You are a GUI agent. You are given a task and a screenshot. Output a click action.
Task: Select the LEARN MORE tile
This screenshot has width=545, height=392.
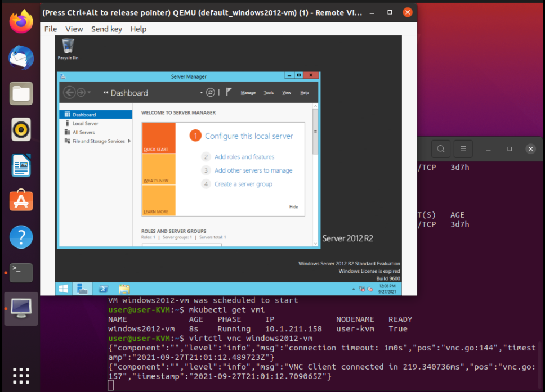tap(159, 200)
